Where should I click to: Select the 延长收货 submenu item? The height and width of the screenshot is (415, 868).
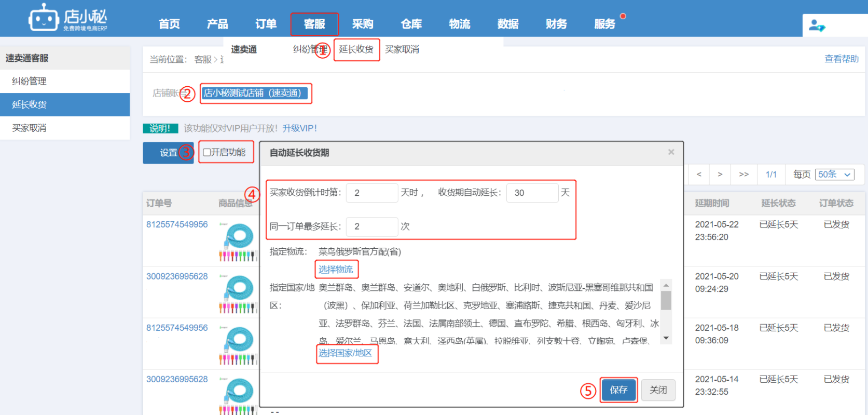(356, 49)
